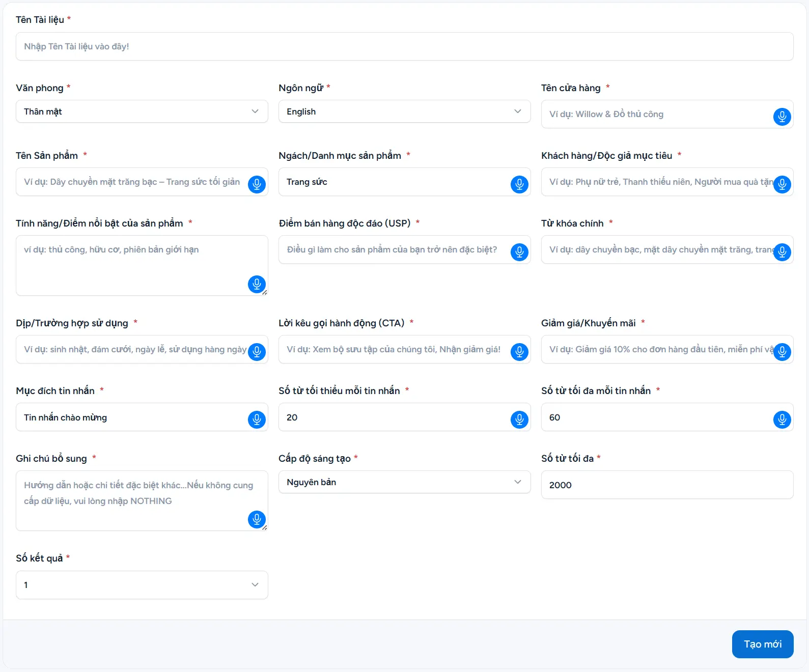Open the Số kết quả dropdown
This screenshot has height=672, width=809.
pyautogui.click(x=142, y=585)
